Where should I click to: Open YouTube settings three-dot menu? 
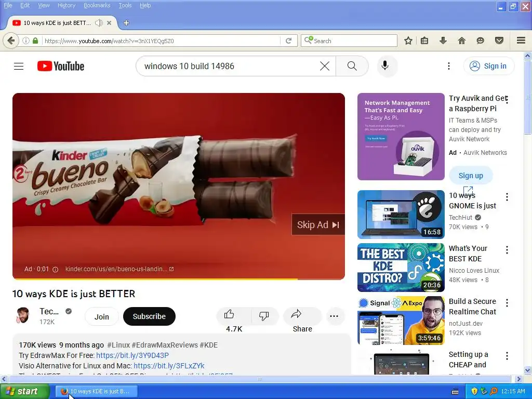tap(448, 66)
